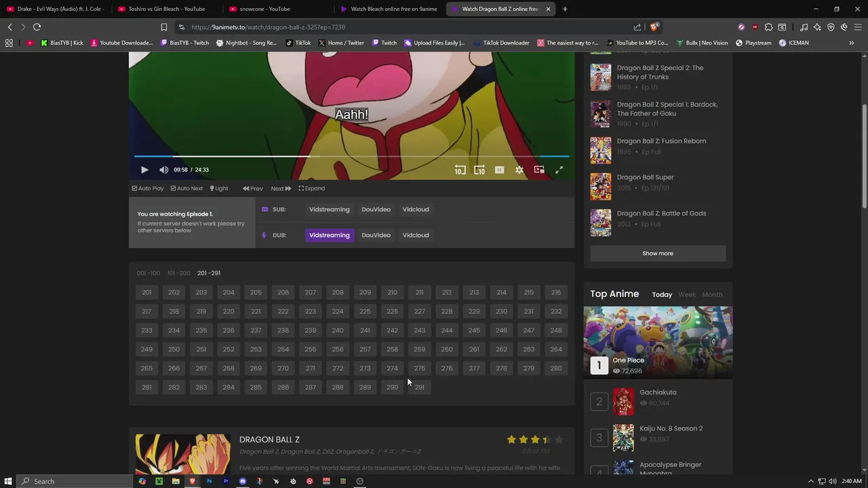Rewind 10 seconds in the player
868x488 pixels.
point(460,169)
